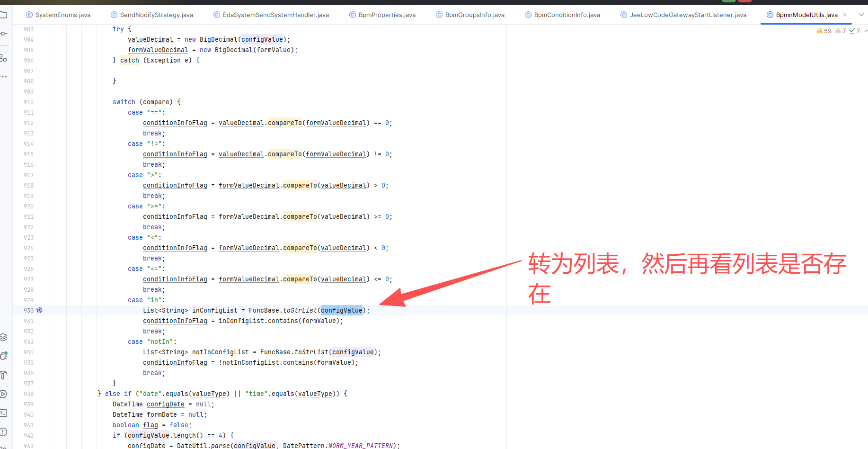
Task: Open the JeeLowCodeGatewayStartListener.java tab
Action: [x=687, y=15]
